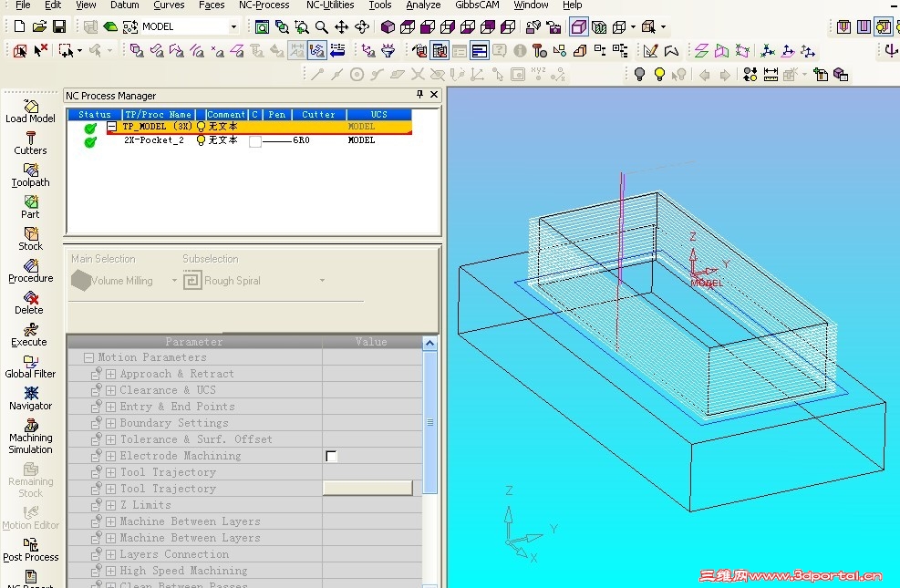
Task: Launch Machining Simulation from sidebar
Action: 30,437
